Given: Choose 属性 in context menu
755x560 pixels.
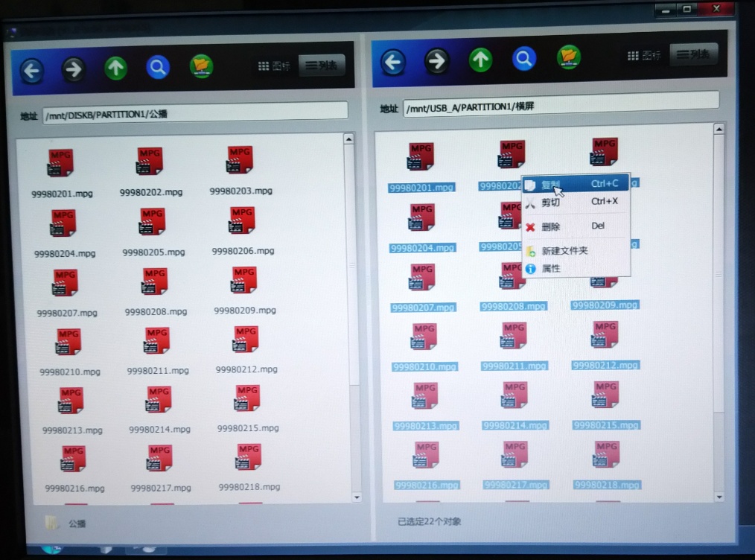Looking at the screenshot, I should (x=576, y=269).
